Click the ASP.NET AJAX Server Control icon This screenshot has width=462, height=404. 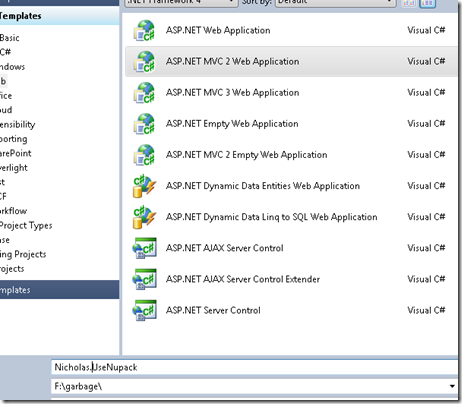144,248
